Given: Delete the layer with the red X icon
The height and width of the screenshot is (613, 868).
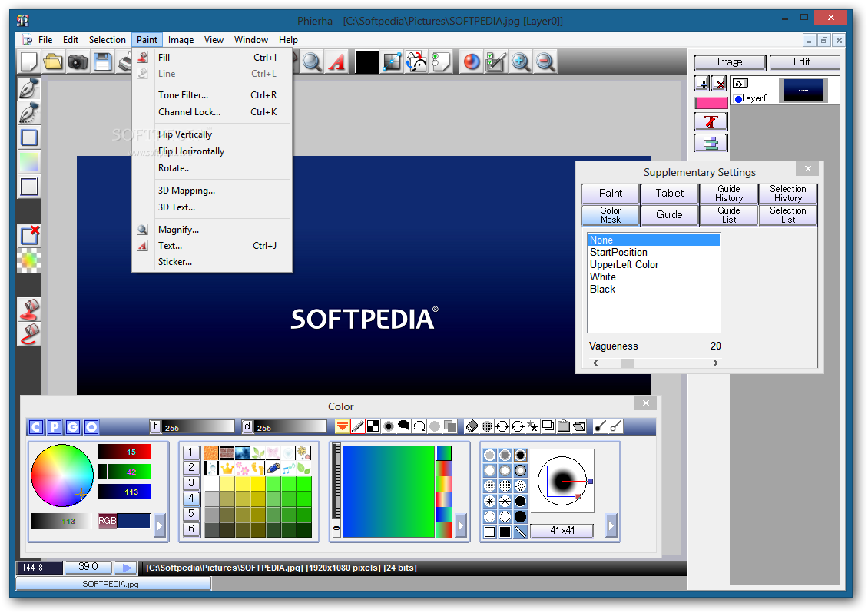Looking at the screenshot, I should tap(720, 84).
